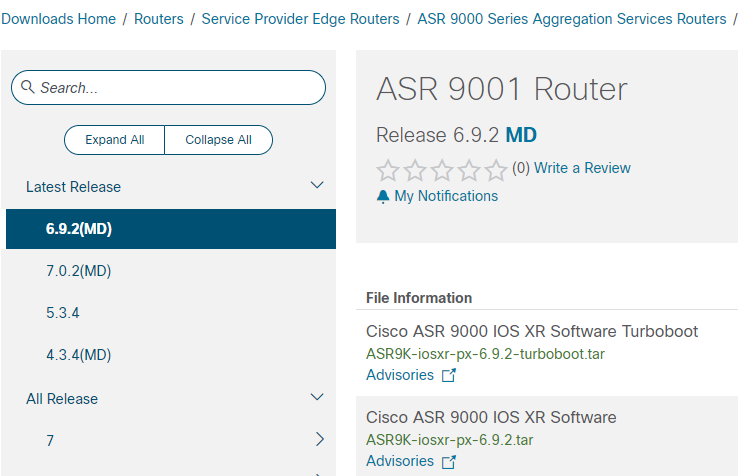Click the first rating star
The height and width of the screenshot is (476, 738).
tap(388, 170)
